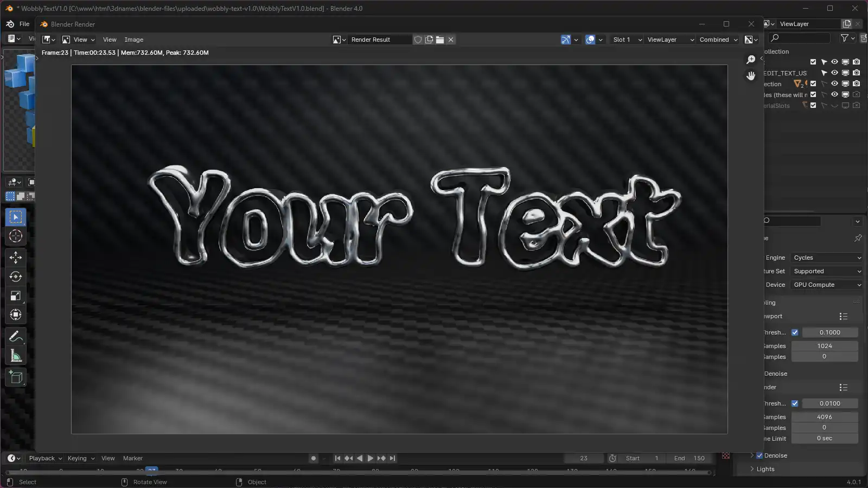Pick the Measure tool
Viewport: 868px width, 488px height.
pos(16,356)
